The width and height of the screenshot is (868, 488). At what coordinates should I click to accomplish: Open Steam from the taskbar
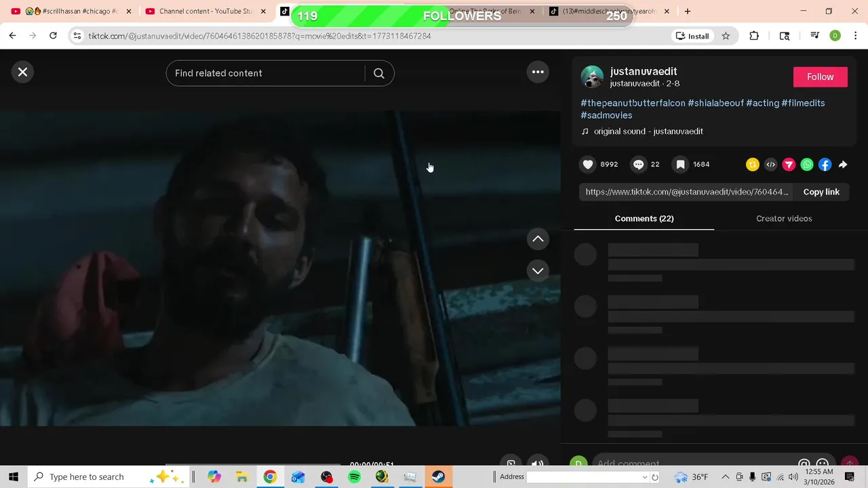tap(438, 476)
